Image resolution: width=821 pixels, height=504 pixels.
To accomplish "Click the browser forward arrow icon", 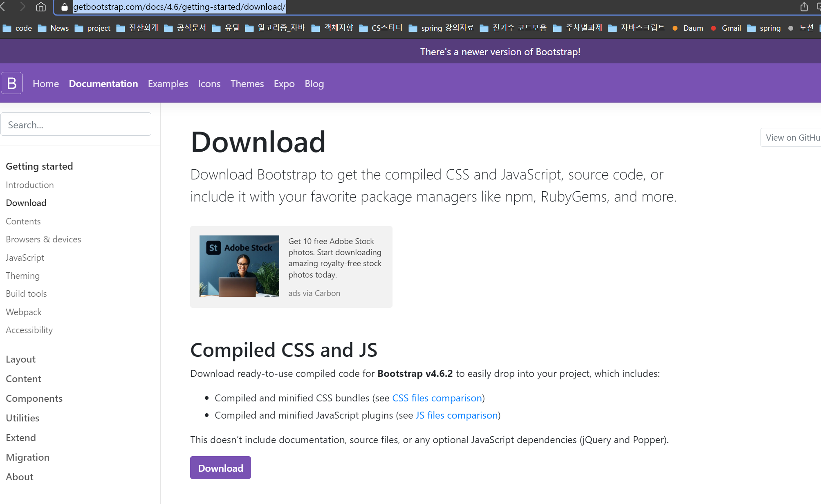I will (x=22, y=7).
